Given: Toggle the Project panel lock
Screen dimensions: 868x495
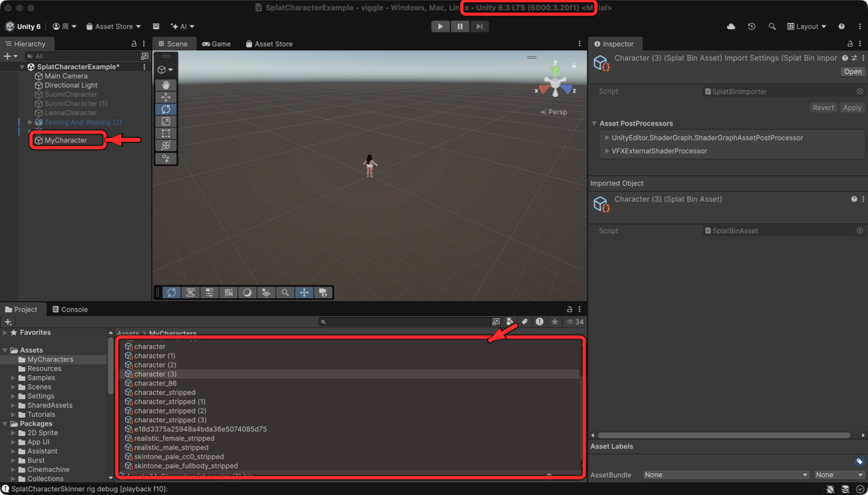Looking at the screenshot, I should pyautogui.click(x=569, y=309).
